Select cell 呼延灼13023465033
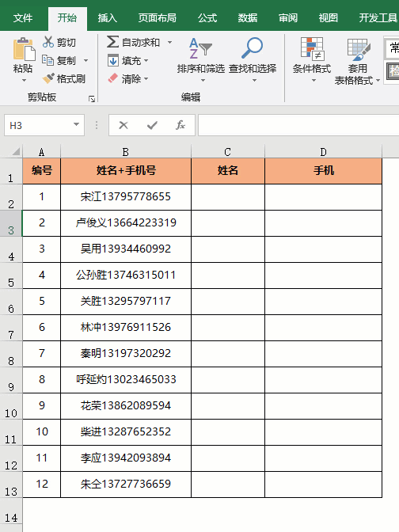 click(x=126, y=380)
